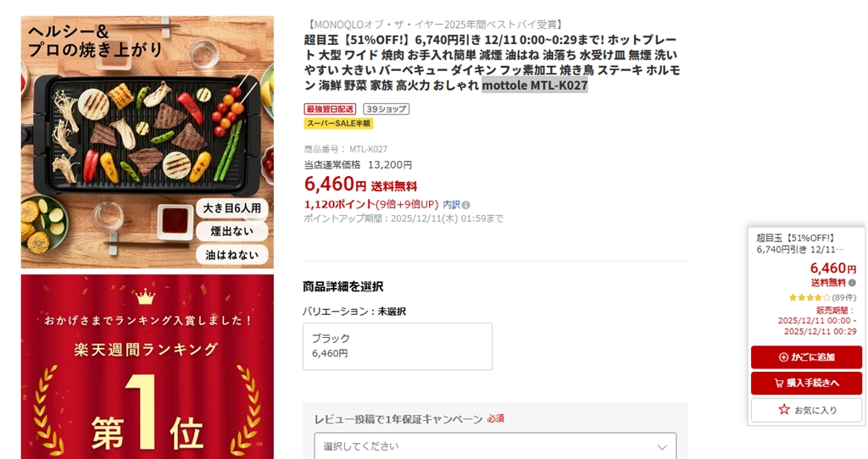868x459 pixels.
Task: Click the plus icon on かごに追加 button
Action: (783, 357)
